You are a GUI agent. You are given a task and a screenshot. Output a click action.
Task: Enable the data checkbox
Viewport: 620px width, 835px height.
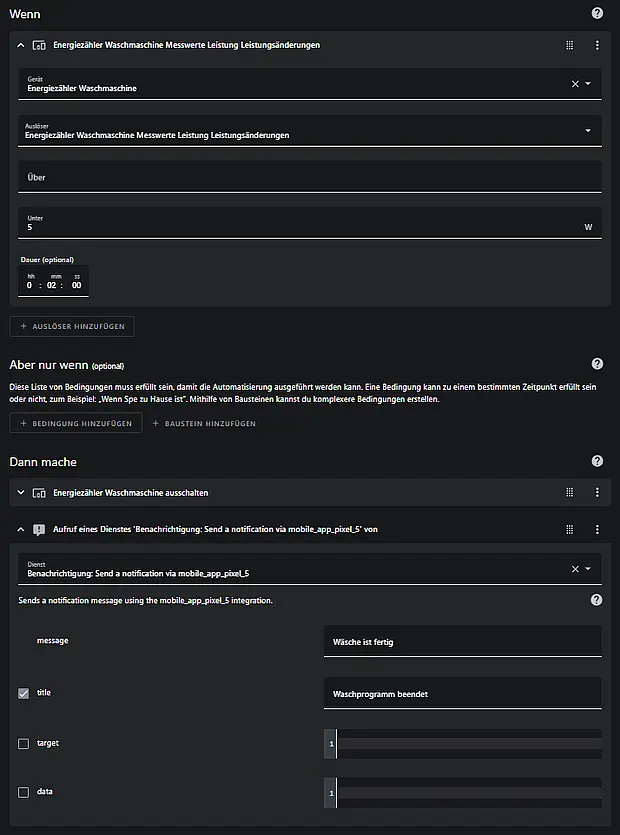point(23,792)
